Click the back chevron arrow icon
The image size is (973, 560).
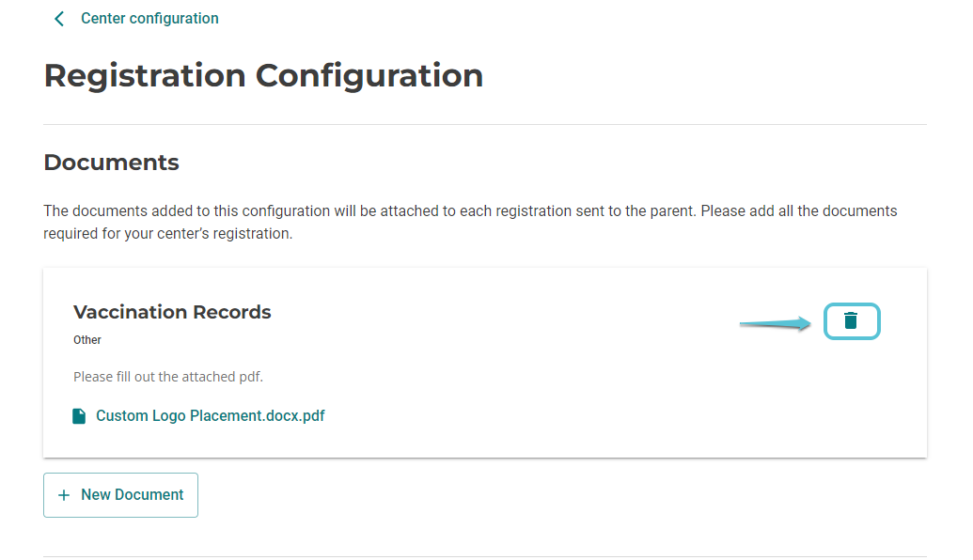[59, 19]
